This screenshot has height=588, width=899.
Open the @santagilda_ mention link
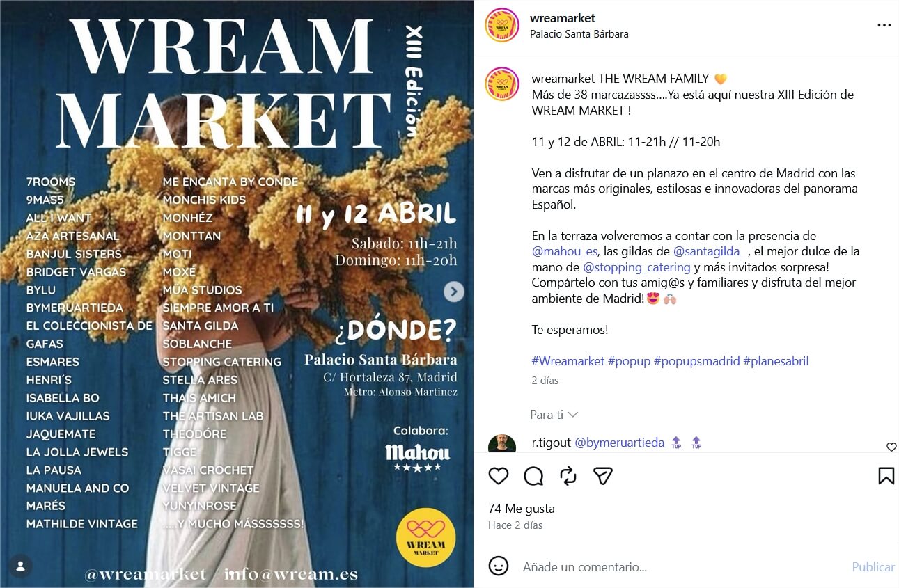pyautogui.click(x=710, y=251)
